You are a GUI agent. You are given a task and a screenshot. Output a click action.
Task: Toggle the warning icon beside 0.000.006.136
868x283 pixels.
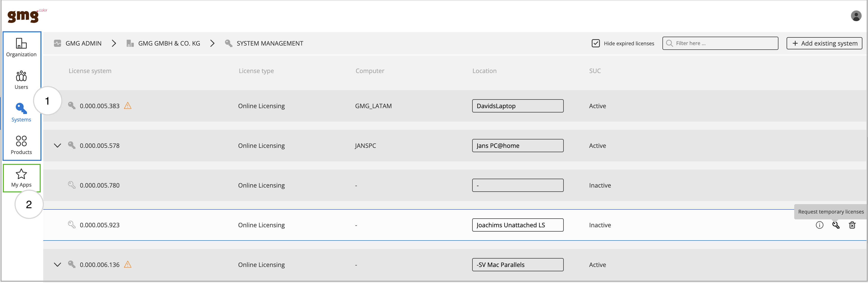click(127, 264)
